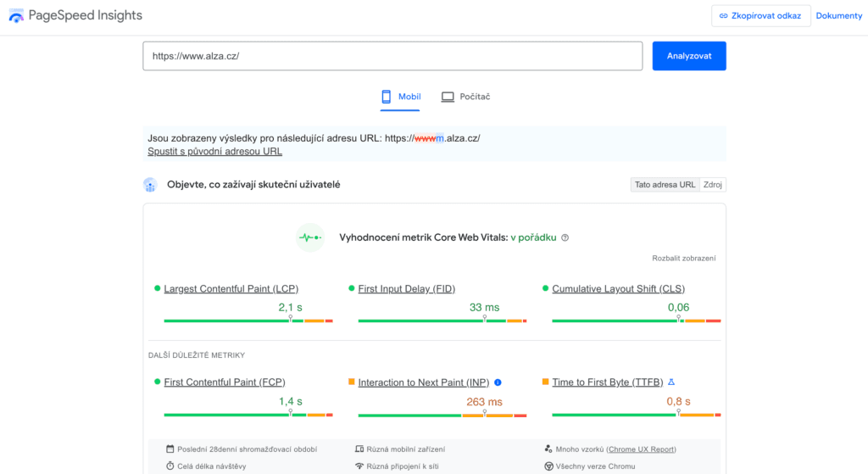Switch to the Mobil tab
868x474 pixels.
pos(400,97)
